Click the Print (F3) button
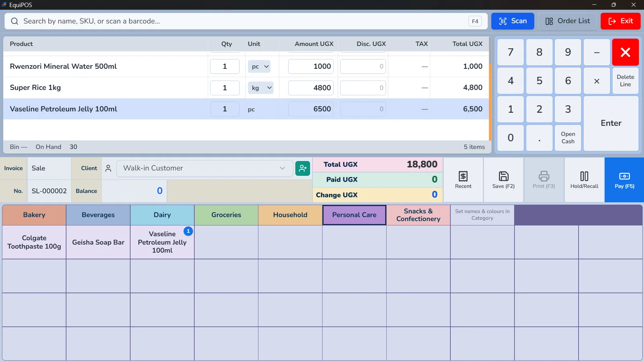The height and width of the screenshot is (362, 644). pos(544,180)
